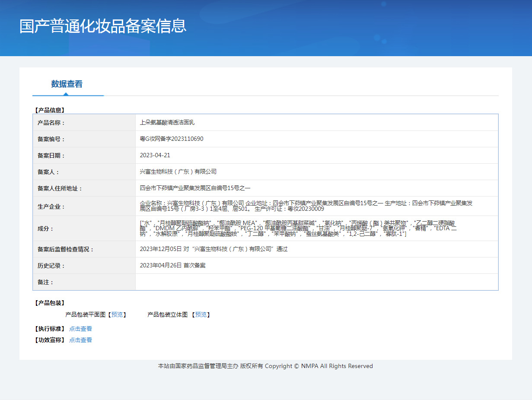Click the 【执行标准】 heading label

coord(50,329)
